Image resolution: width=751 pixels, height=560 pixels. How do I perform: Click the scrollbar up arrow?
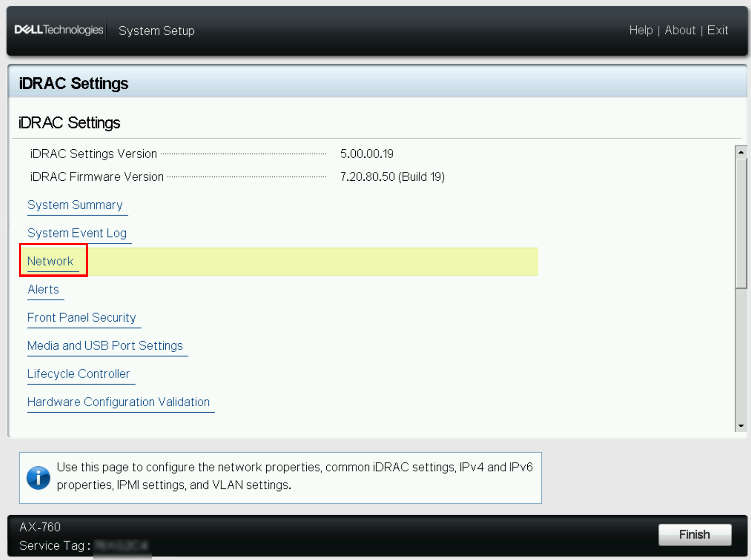[x=741, y=152]
